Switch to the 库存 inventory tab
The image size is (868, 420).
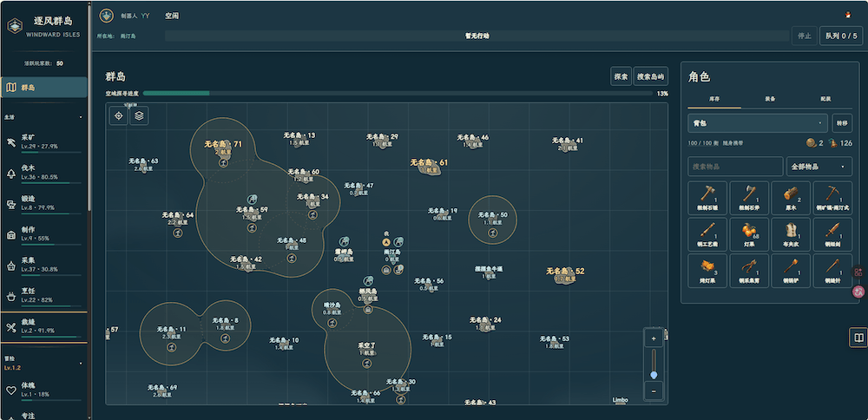(x=714, y=99)
